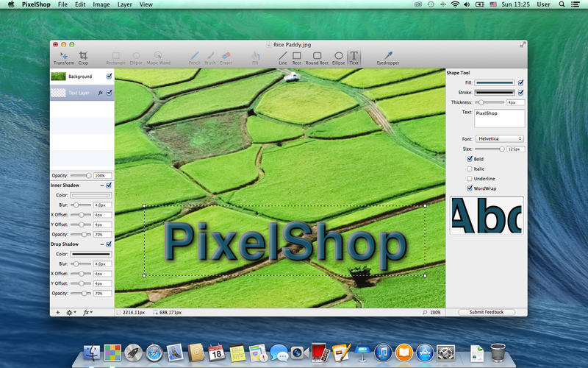Open the Image menu
The width and height of the screenshot is (588, 368).
point(101,4)
